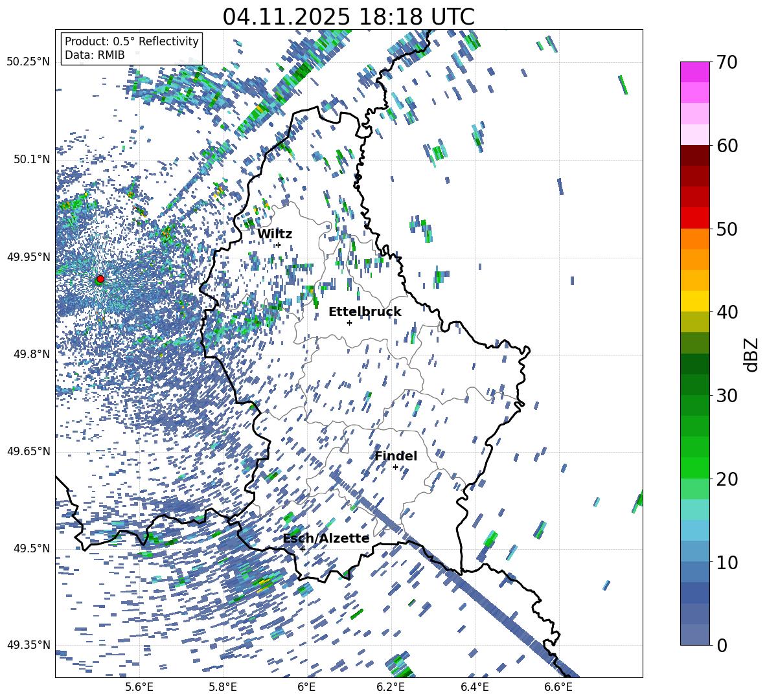
Task: Click the Wiltz station cross marker
Action: (279, 245)
